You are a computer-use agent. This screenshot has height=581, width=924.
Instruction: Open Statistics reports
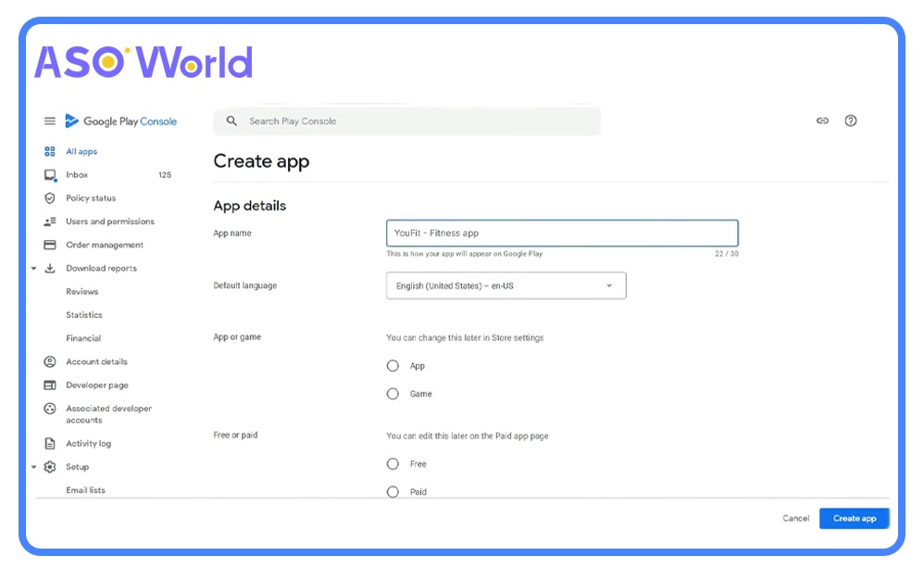click(84, 315)
